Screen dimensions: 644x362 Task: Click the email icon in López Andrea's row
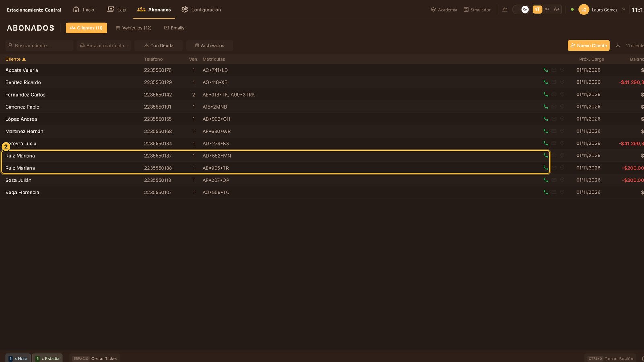pyautogui.click(x=554, y=119)
